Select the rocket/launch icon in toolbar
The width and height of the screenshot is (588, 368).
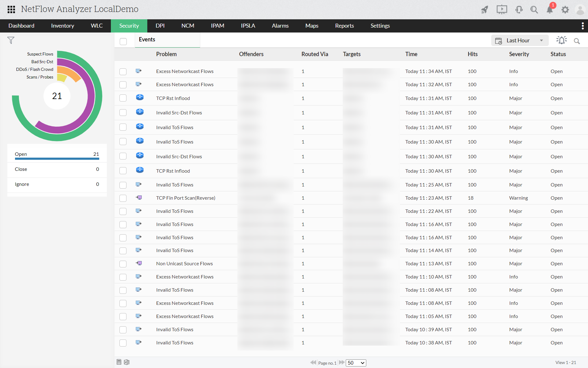(484, 9)
